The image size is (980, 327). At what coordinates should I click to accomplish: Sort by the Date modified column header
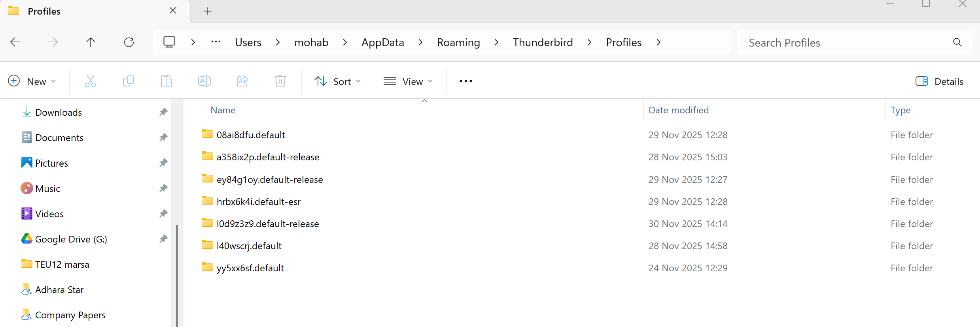click(679, 110)
